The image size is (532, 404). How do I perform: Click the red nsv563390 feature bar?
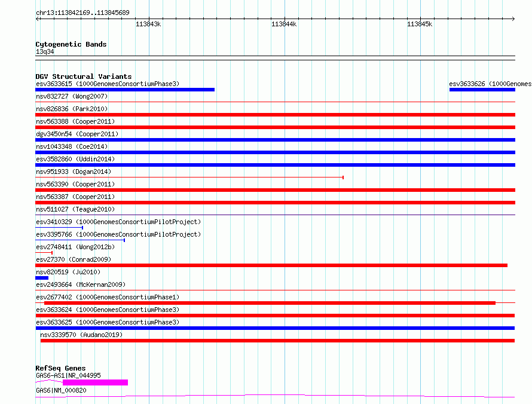click(x=275, y=190)
